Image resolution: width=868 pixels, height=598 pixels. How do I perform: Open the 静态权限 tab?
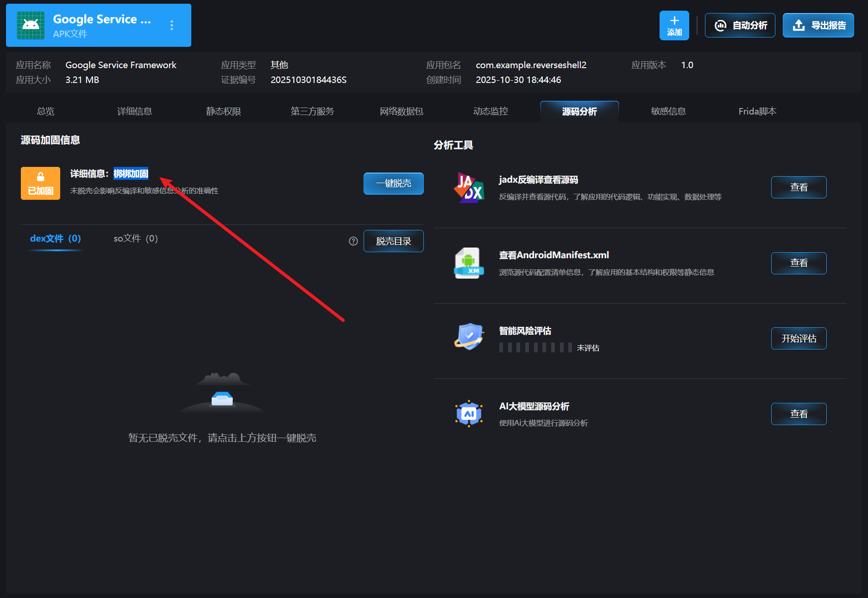[223, 111]
